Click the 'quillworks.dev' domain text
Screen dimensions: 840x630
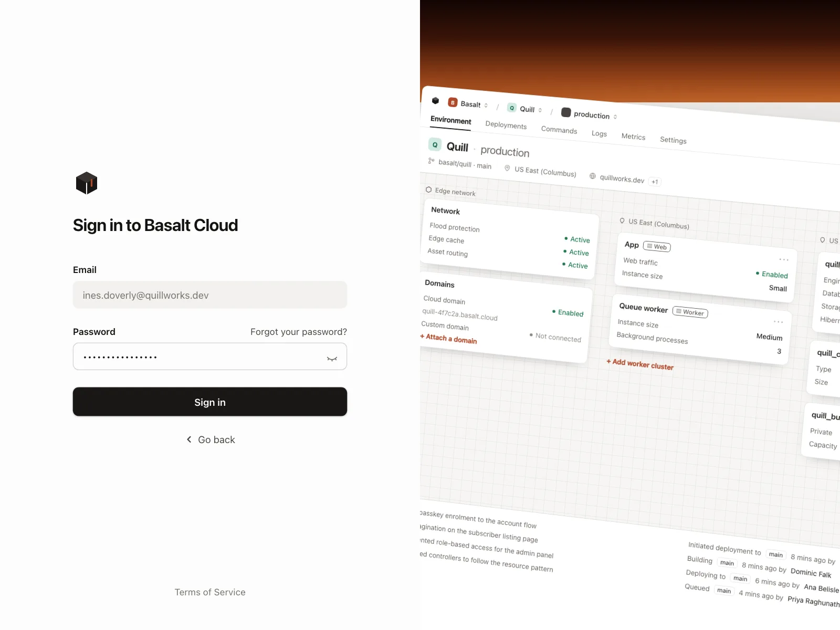pos(622,179)
